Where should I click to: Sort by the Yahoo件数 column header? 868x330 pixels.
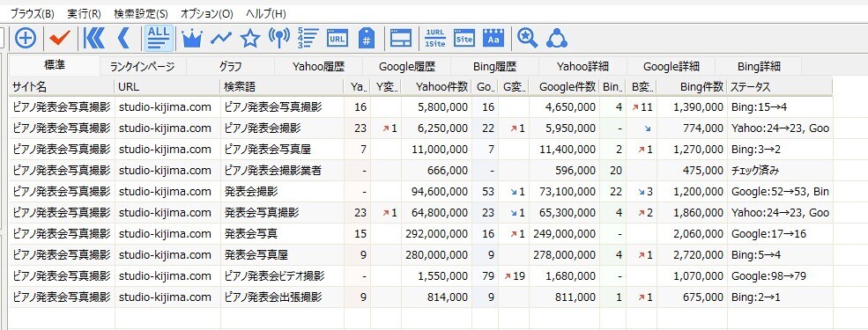point(436,87)
